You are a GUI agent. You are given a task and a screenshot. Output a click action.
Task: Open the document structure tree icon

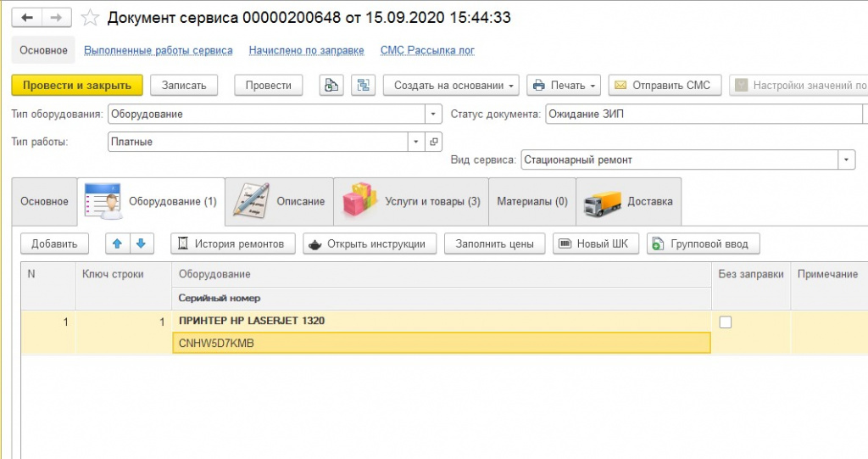(x=363, y=86)
